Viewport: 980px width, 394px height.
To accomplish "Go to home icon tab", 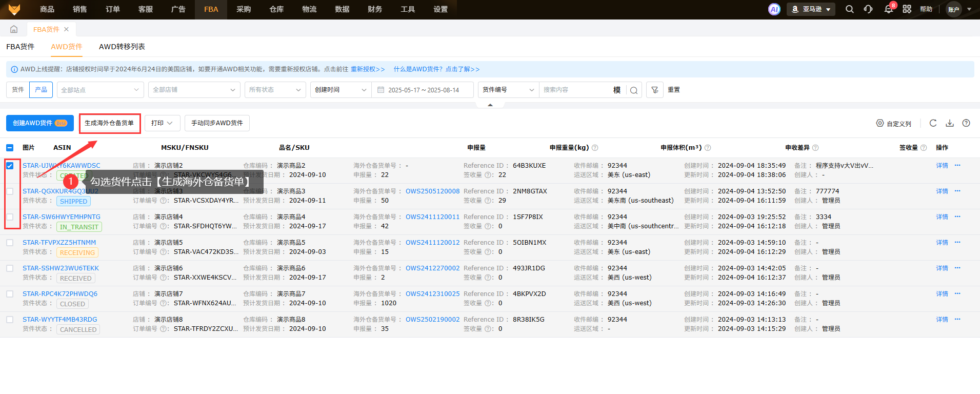I will pos(14,29).
